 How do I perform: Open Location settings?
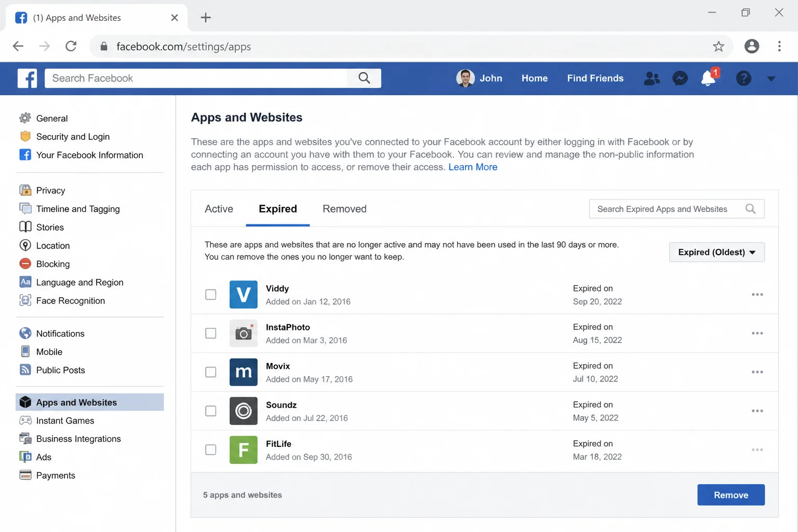(53, 246)
